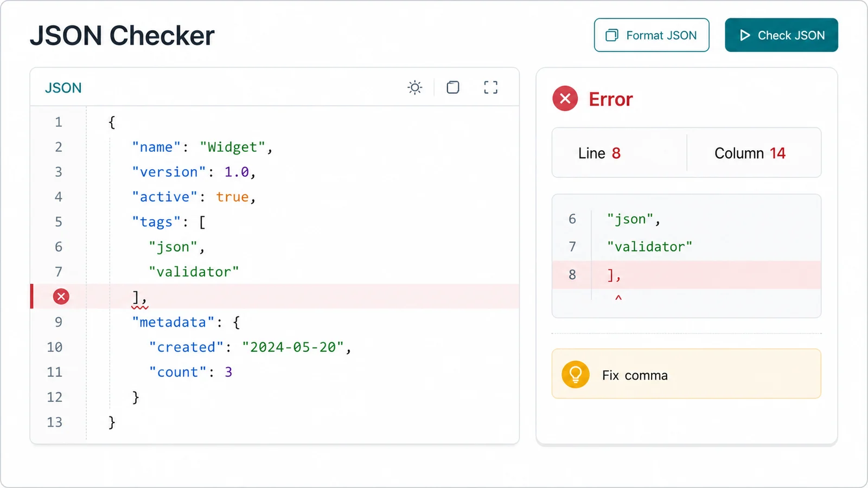This screenshot has width=868, height=488.
Task: Click the underlined ], on error line
Action: [139, 298]
